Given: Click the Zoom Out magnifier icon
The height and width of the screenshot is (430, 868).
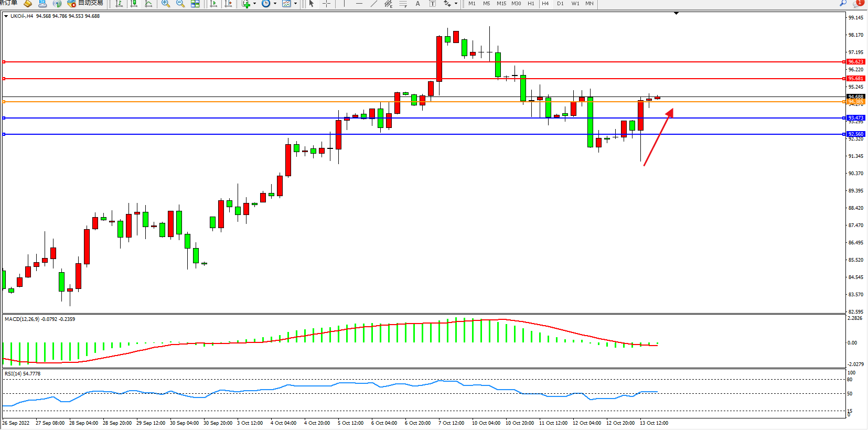Looking at the screenshot, I should tap(180, 4).
